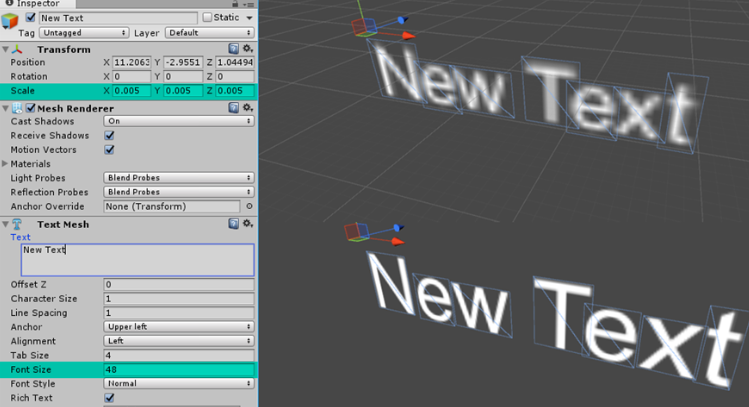Click the Offset Z field

[x=179, y=285]
